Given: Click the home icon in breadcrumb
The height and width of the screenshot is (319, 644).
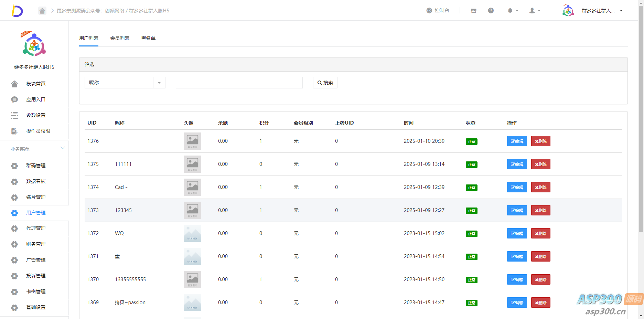Looking at the screenshot, I should tap(42, 11).
